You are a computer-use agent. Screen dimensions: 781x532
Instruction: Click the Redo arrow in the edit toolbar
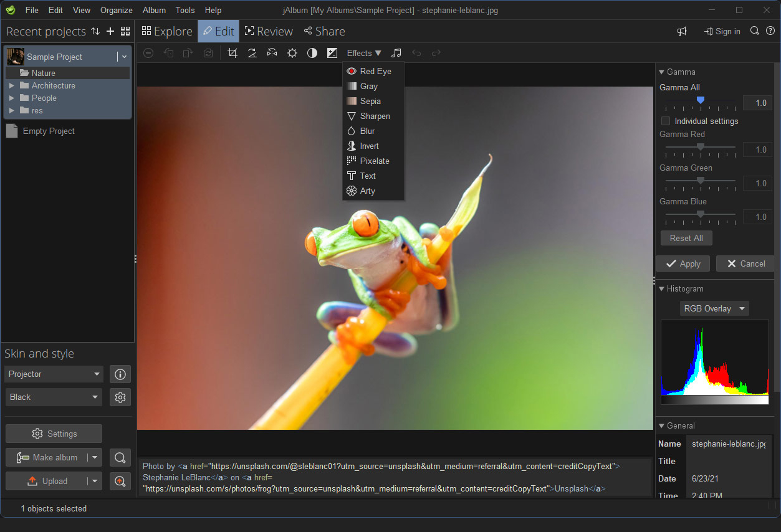[x=436, y=53]
